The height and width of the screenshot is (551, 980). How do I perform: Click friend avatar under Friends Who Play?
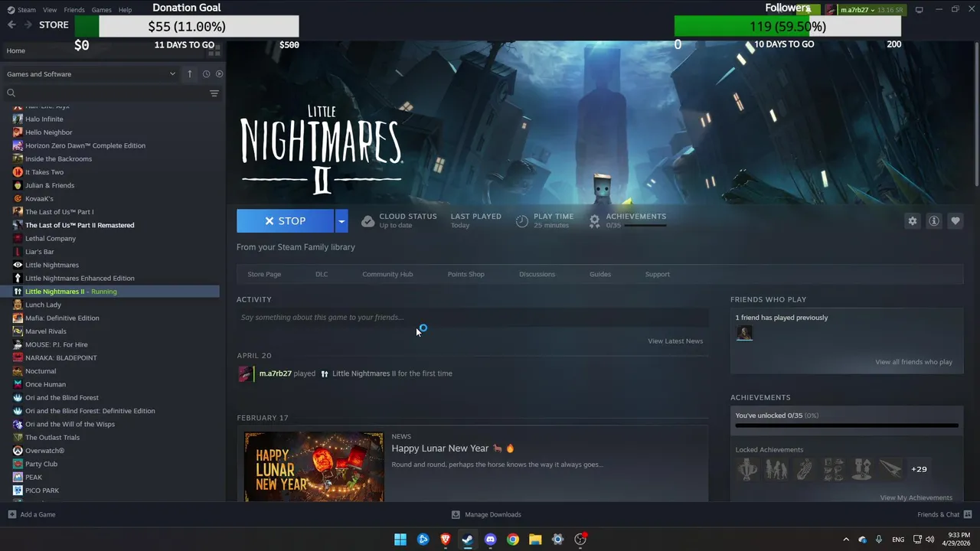[744, 333]
